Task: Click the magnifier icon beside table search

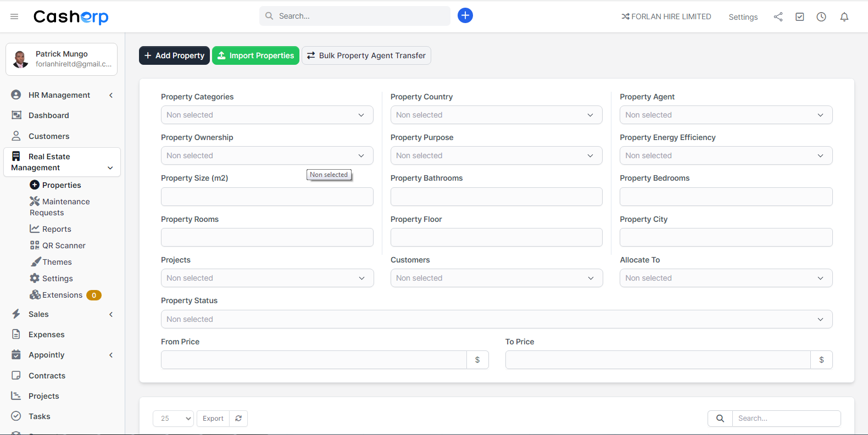Action: click(x=720, y=419)
